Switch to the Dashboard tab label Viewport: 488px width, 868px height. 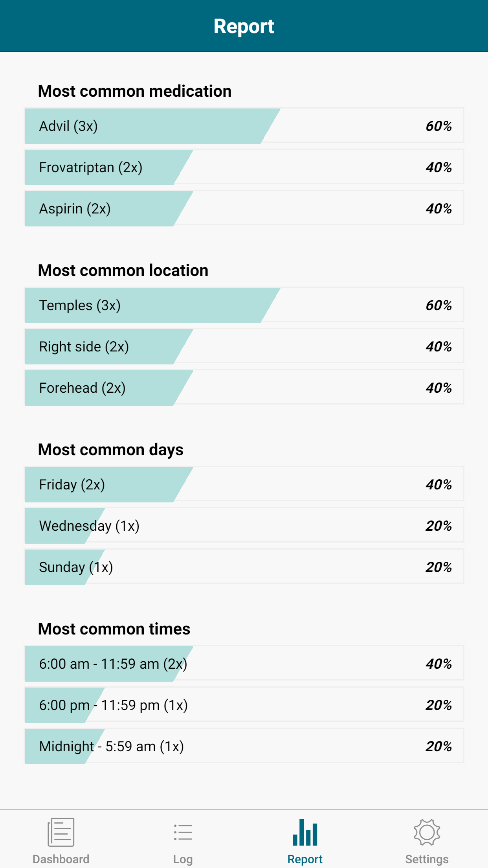coord(61,859)
